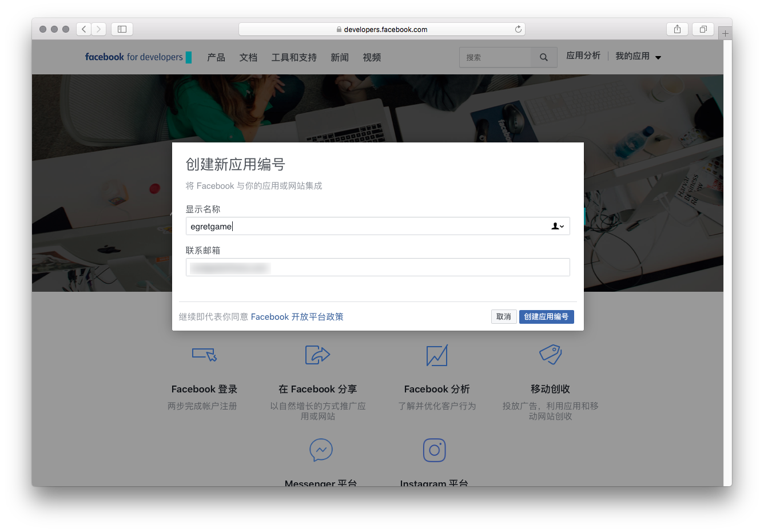Open a new tab with plus button
This screenshot has width=764, height=532.
[725, 33]
